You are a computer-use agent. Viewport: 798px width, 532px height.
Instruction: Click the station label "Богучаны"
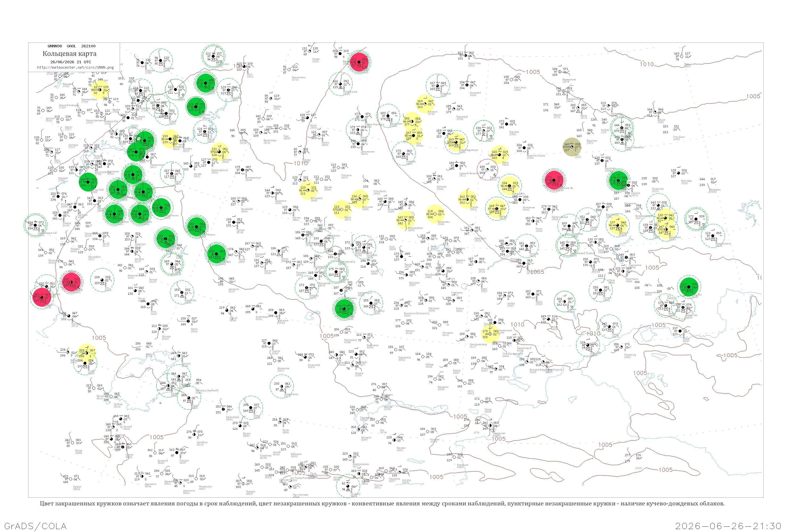pos(686,181)
